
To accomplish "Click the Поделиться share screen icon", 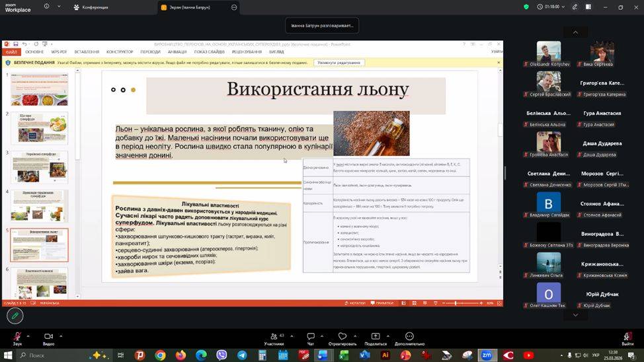I will [x=375, y=337].
